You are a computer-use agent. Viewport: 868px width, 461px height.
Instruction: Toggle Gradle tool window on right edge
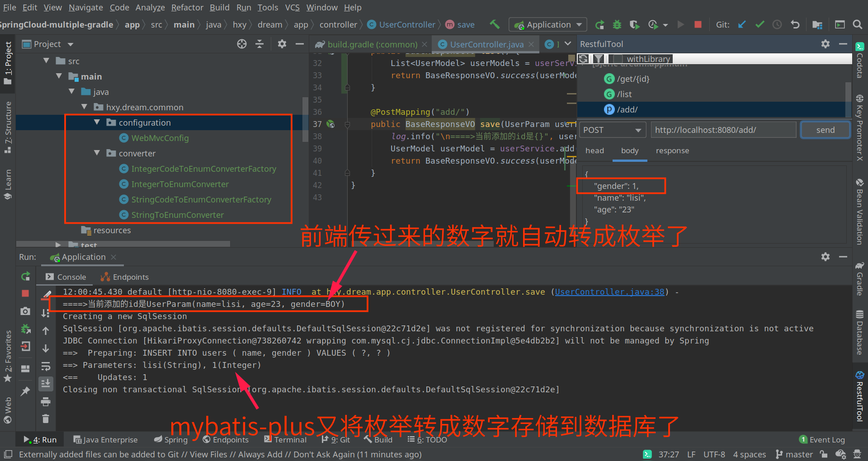(859, 279)
